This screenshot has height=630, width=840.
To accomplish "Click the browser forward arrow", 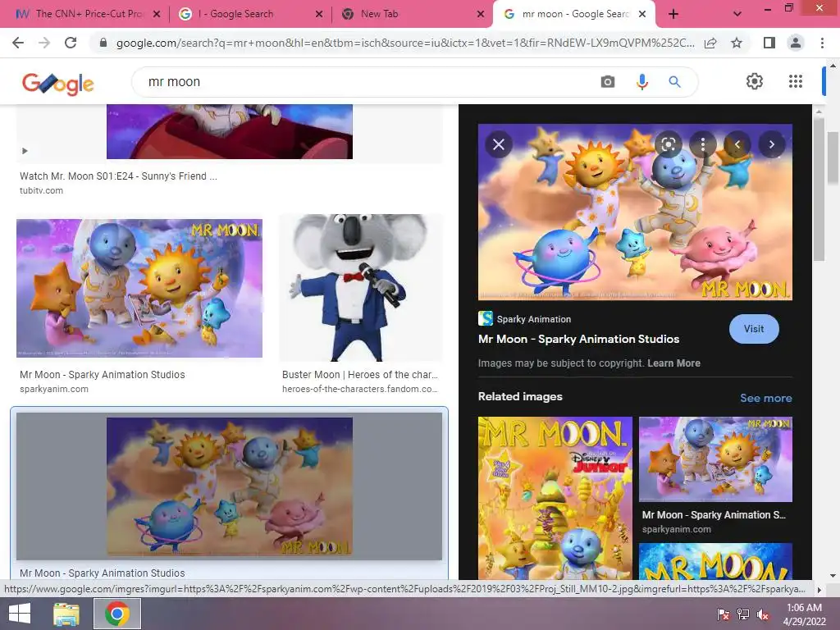I will click(44, 43).
